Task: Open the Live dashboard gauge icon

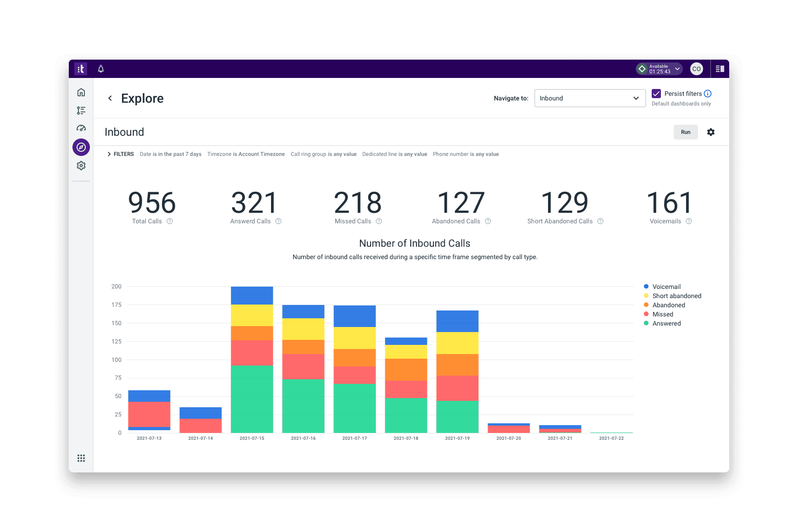Action: [x=81, y=128]
